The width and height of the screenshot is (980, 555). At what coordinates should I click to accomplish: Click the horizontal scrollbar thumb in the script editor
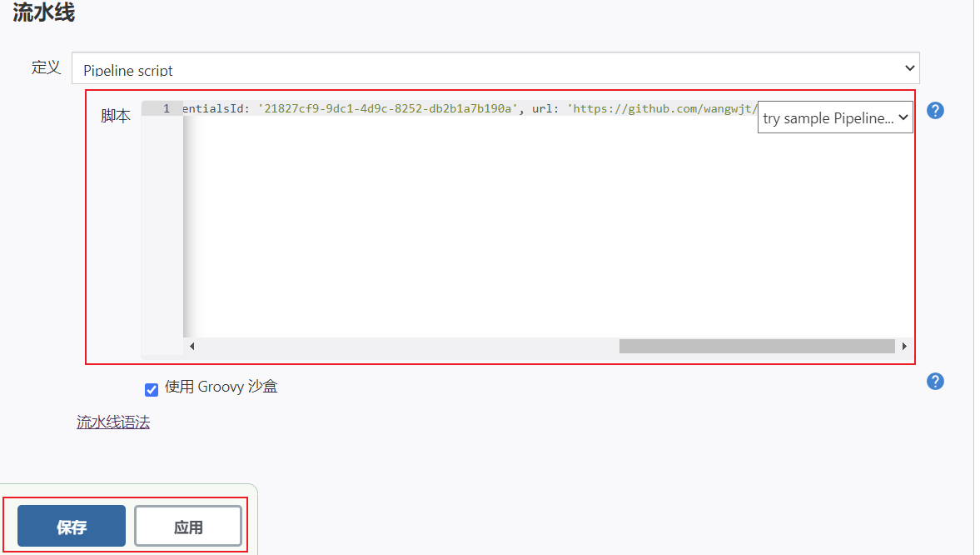click(x=757, y=346)
